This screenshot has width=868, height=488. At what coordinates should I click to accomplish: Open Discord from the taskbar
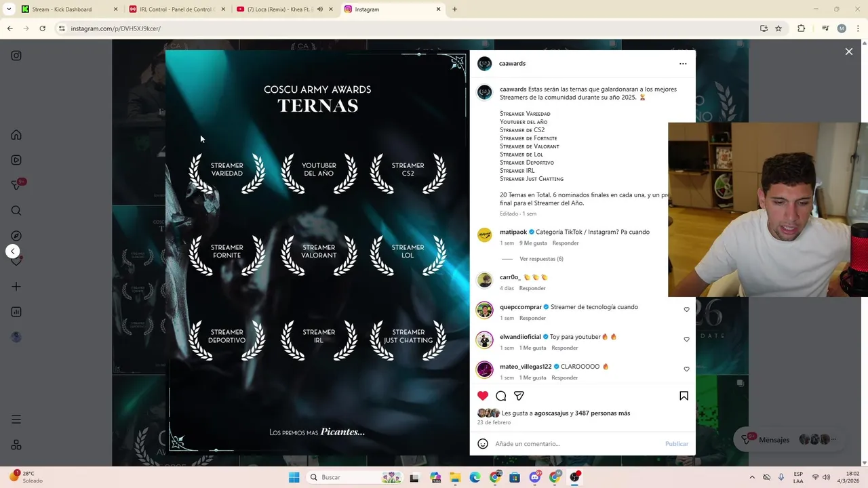(535, 477)
